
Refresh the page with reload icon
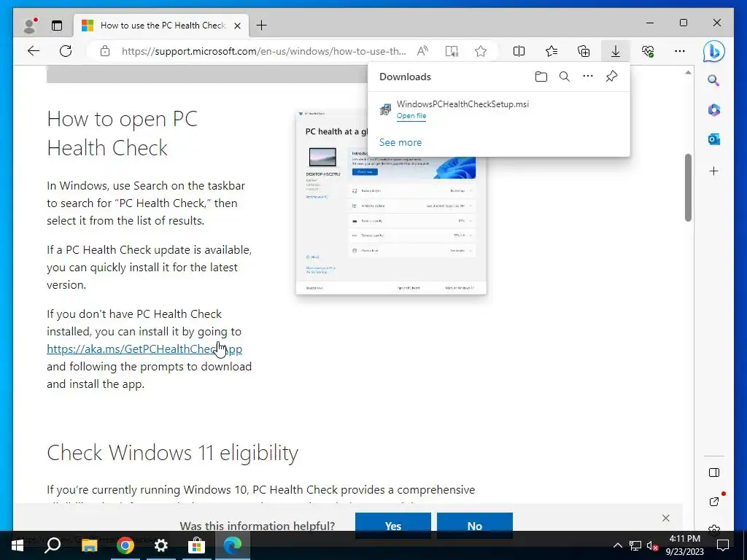(66, 51)
